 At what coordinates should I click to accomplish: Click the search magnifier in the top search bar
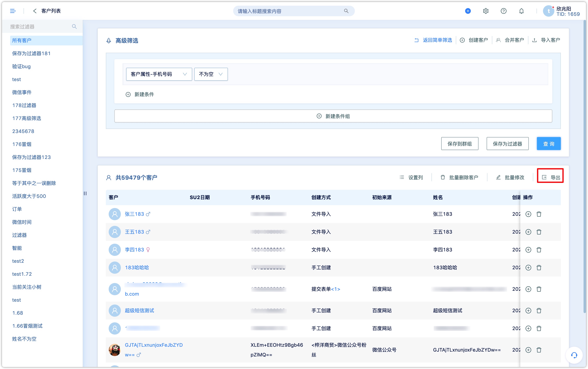(346, 11)
